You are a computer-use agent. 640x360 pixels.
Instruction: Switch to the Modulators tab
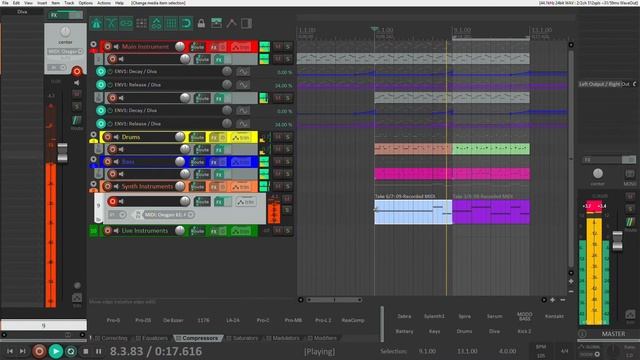tap(282, 338)
